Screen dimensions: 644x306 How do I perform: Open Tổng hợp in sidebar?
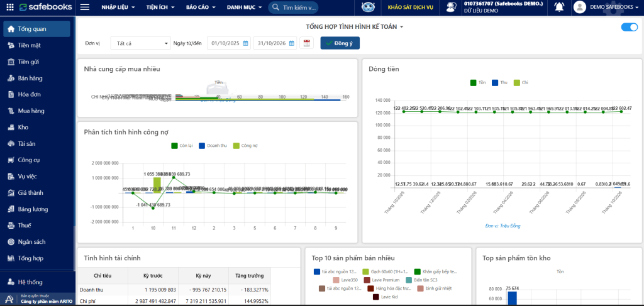(x=37, y=258)
